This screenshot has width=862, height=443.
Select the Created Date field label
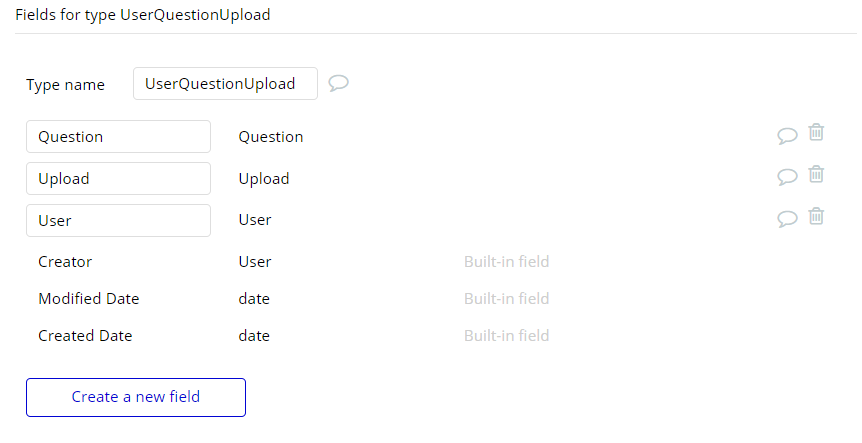(x=85, y=336)
